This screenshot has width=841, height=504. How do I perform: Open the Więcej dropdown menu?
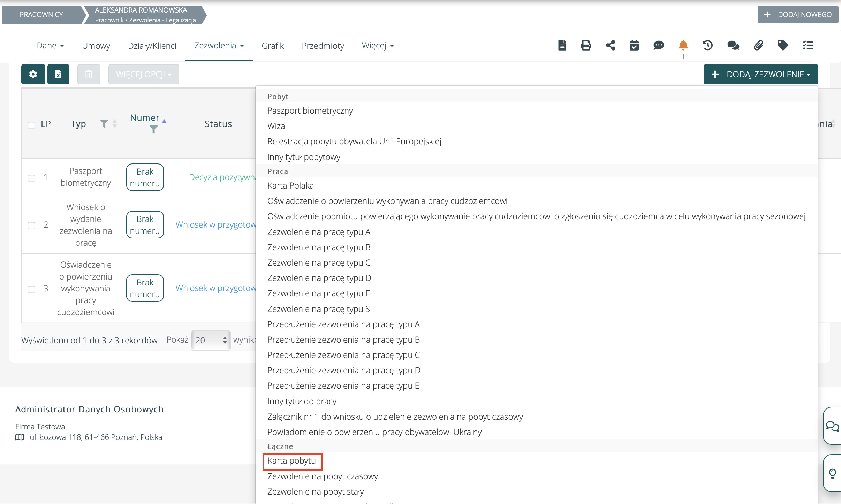[378, 46]
